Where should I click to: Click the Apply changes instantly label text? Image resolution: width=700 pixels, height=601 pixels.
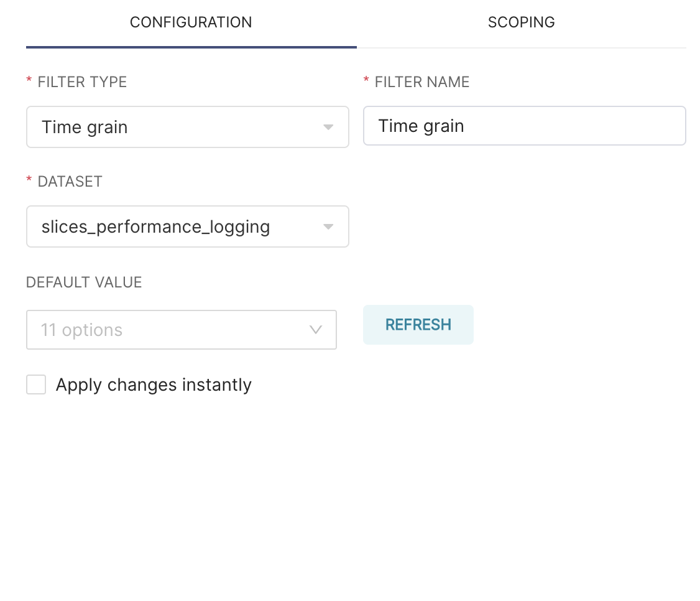point(154,384)
